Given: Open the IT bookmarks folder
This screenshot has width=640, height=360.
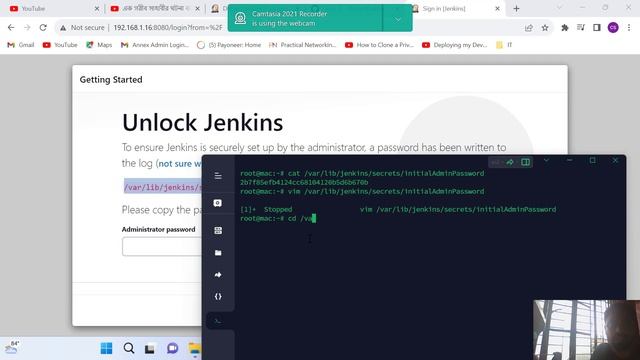Looking at the screenshot, I should [x=504, y=45].
